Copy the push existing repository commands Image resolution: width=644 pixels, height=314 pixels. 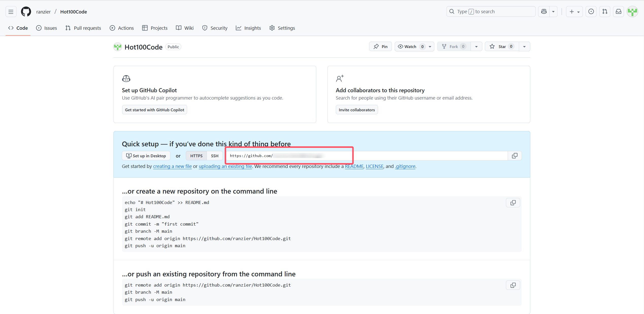[513, 285]
